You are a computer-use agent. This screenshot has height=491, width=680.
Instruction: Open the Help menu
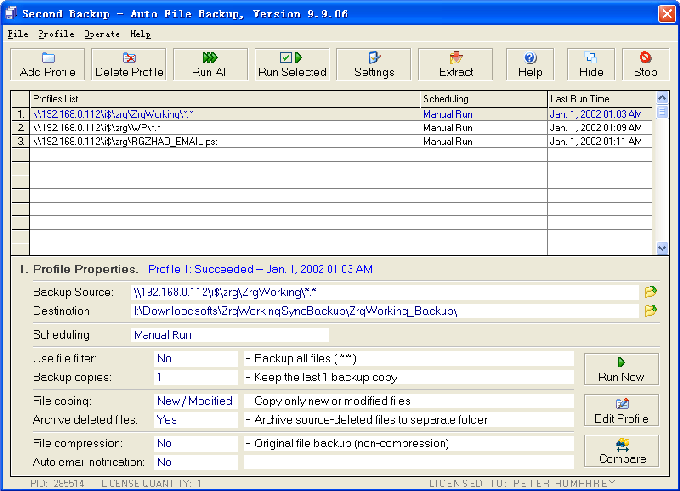(141, 34)
